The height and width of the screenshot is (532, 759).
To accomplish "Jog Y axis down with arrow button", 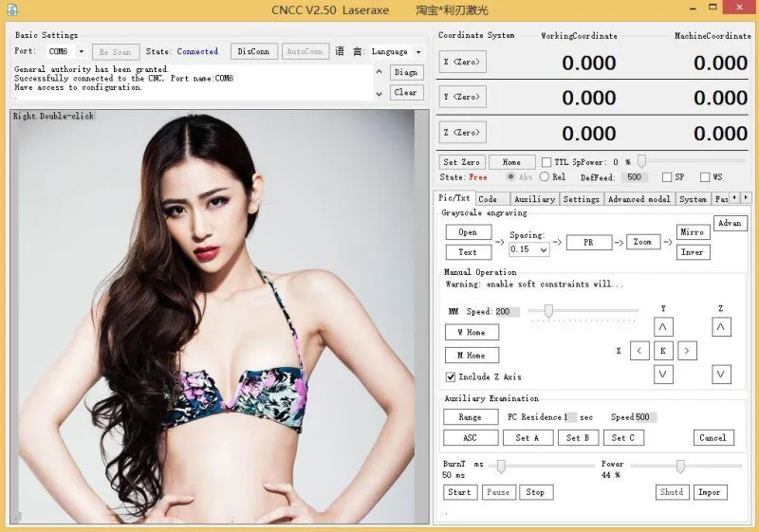I will pos(663,374).
